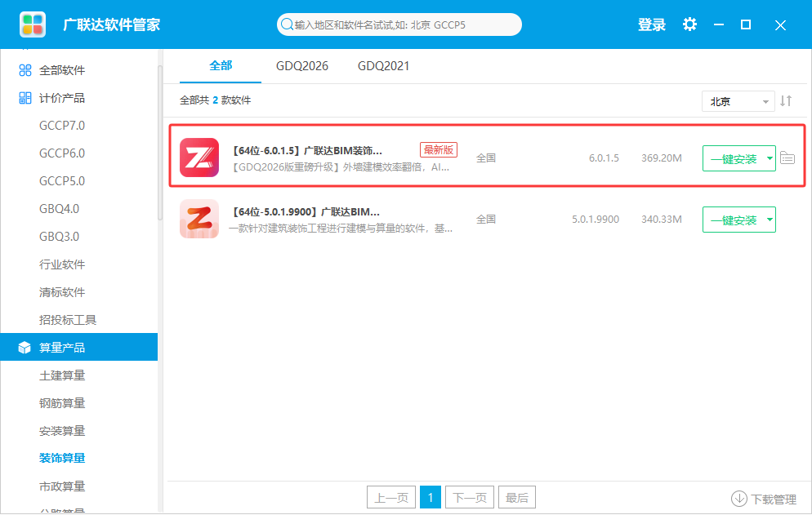Focus the software search input field

pyautogui.click(x=399, y=24)
